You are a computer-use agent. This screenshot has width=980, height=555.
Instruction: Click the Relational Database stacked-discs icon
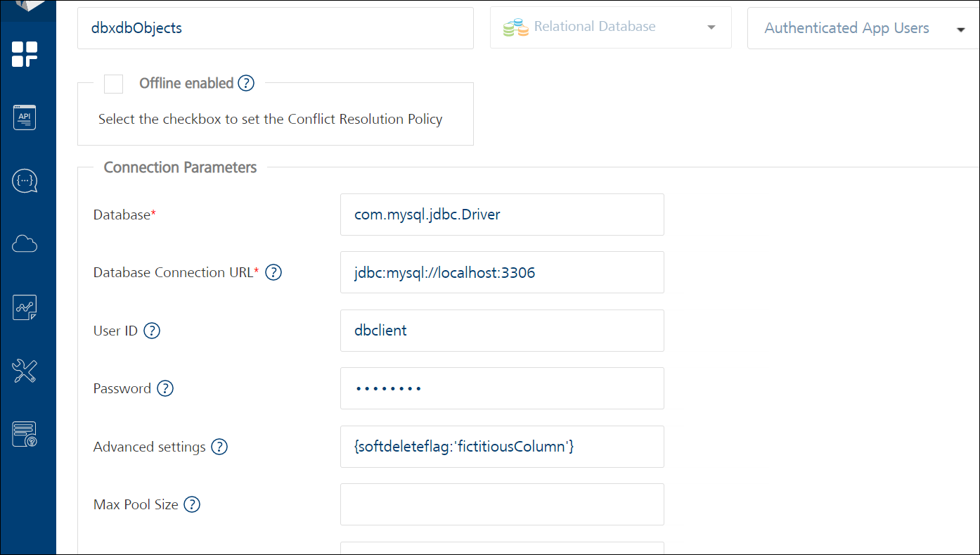[516, 28]
